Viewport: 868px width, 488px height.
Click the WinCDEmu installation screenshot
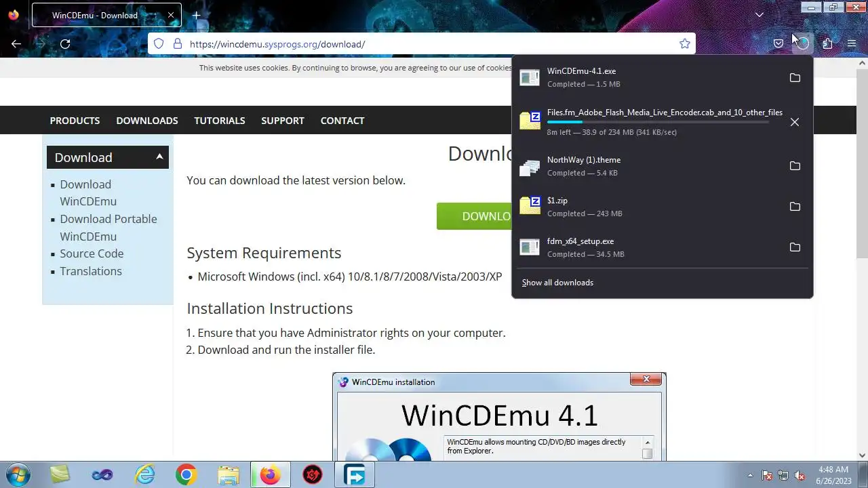point(499,417)
